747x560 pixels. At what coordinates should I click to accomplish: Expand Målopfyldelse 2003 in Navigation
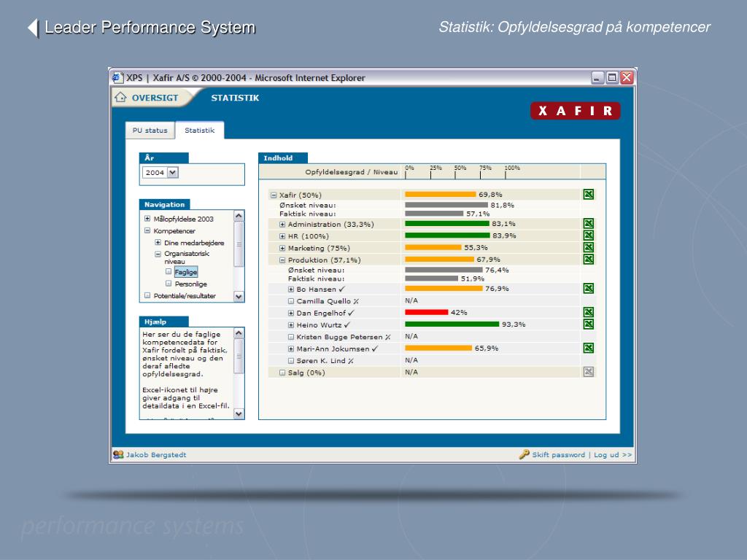pyautogui.click(x=147, y=219)
